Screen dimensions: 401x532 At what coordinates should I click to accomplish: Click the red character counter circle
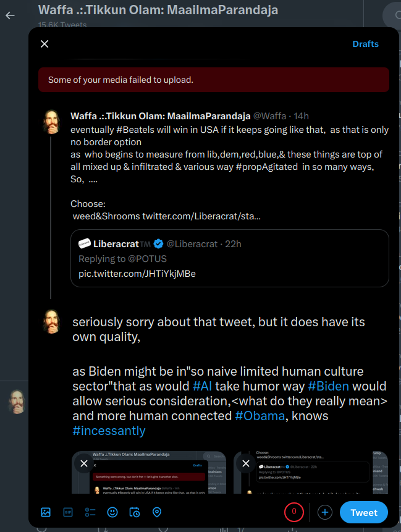pos(294,512)
